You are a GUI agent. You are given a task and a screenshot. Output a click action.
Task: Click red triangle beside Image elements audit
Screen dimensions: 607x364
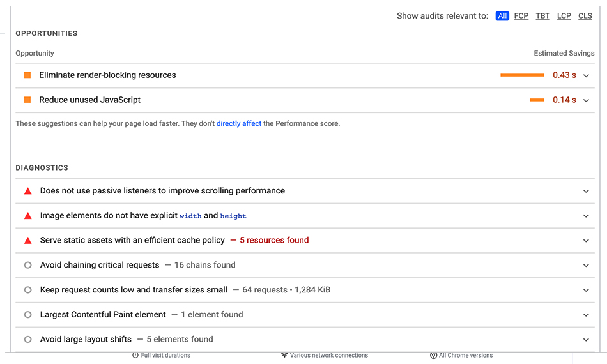[28, 216]
